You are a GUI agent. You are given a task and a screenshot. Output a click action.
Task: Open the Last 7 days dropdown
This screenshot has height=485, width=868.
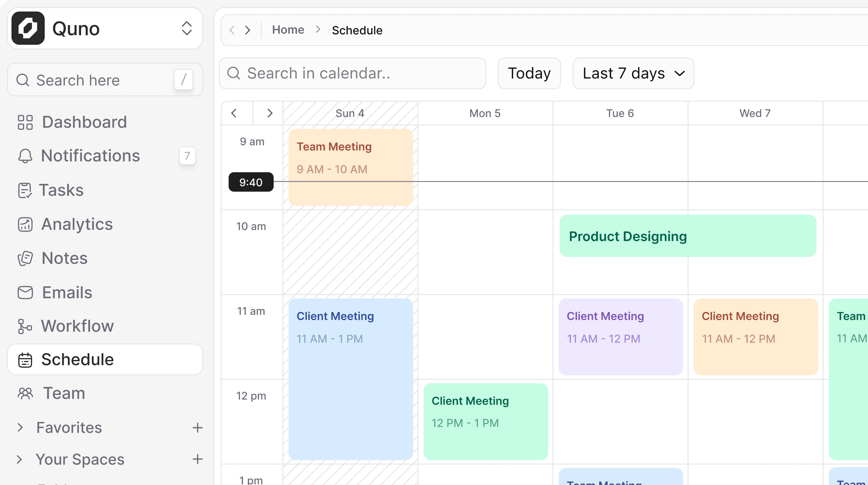point(633,73)
